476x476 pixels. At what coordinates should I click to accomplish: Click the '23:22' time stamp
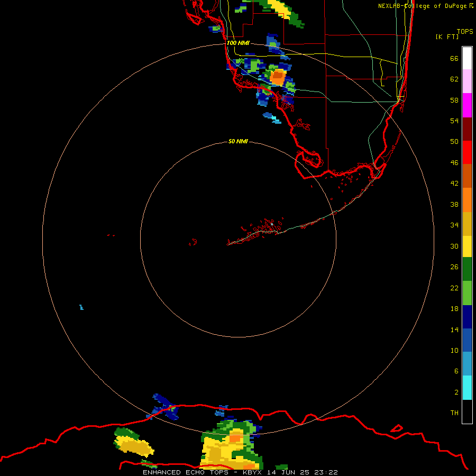[326, 472]
